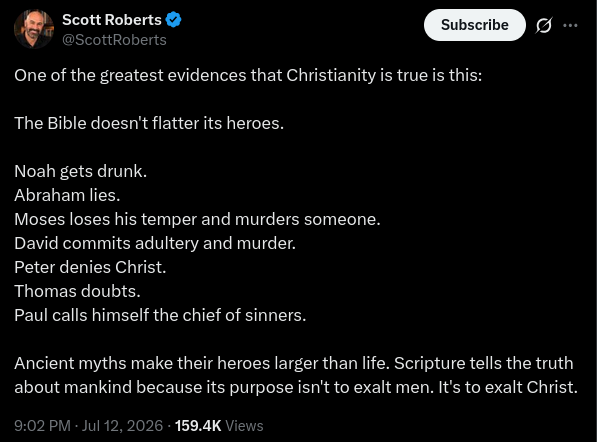
Task: Click the Moses loses his temper line
Action: click(x=197, y=220)
